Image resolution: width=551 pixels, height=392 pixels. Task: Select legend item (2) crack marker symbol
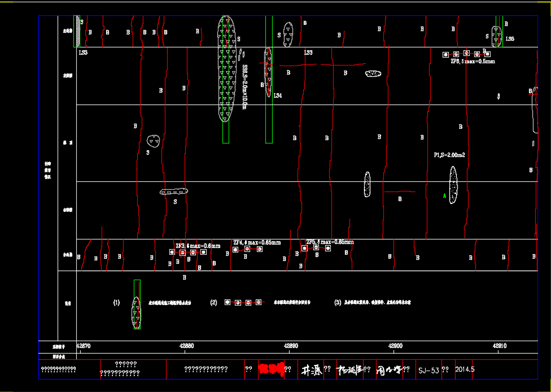tap(243, 302)
